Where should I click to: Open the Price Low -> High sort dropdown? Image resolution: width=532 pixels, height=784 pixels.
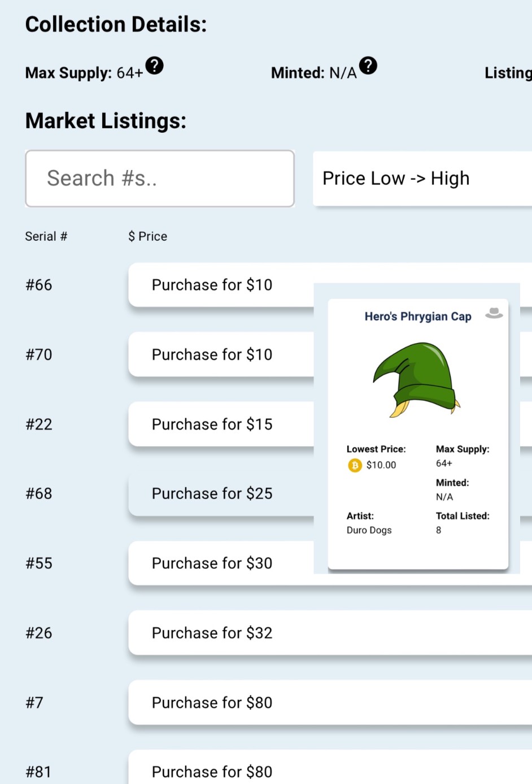(421, 179)
